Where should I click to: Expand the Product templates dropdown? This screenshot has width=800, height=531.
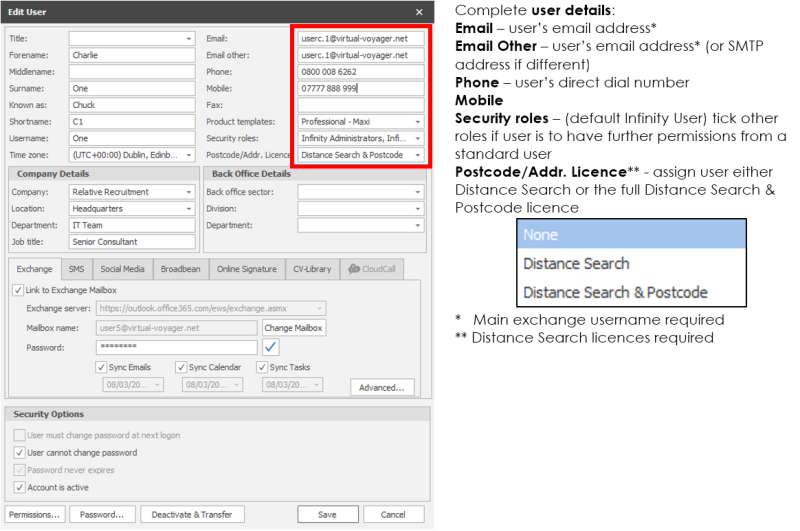[418, 122]
